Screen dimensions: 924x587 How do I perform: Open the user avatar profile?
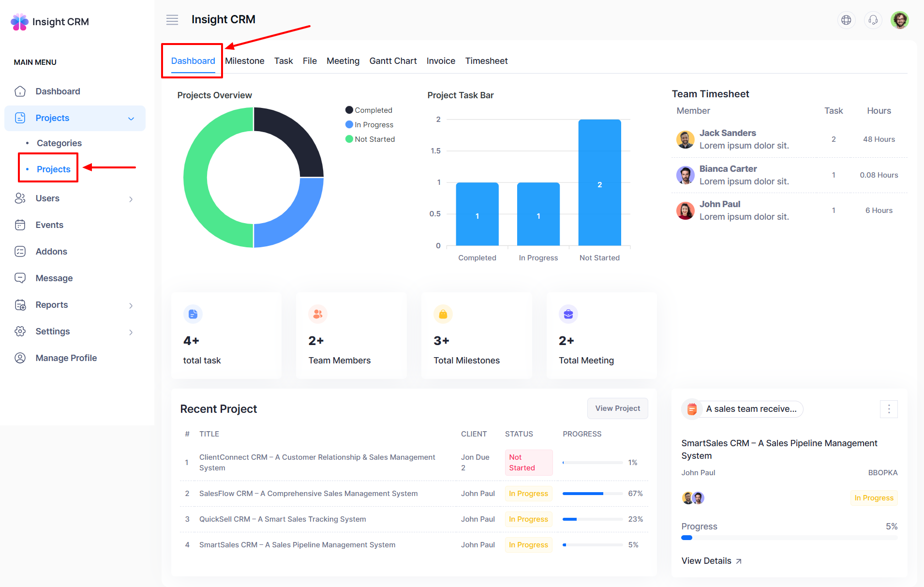[x=899, y=20]
